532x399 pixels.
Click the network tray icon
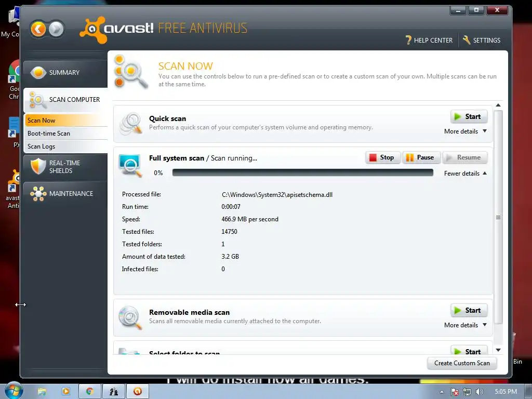pyautogui.click(x=467, y=392)
